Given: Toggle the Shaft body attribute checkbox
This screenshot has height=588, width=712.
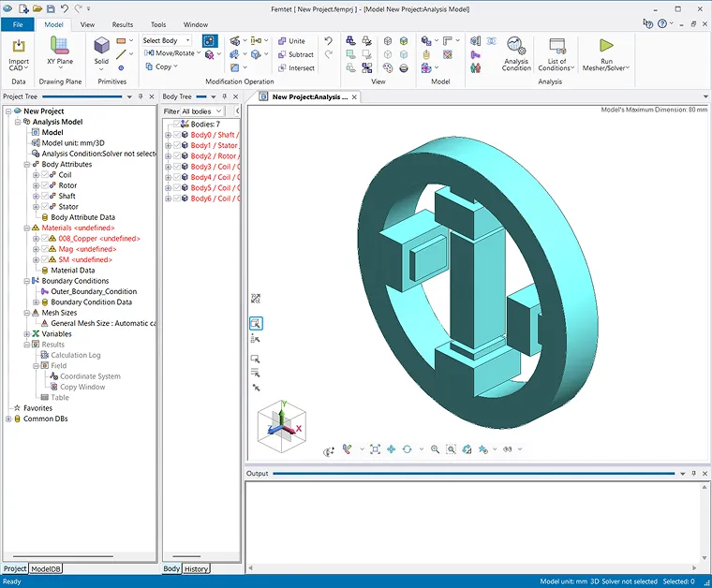Looking at the screenshot, I should [45, 196].
